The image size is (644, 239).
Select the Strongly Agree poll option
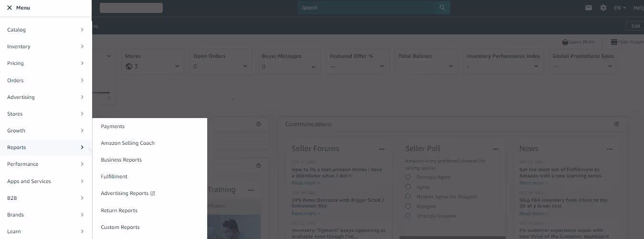[408, 177]
